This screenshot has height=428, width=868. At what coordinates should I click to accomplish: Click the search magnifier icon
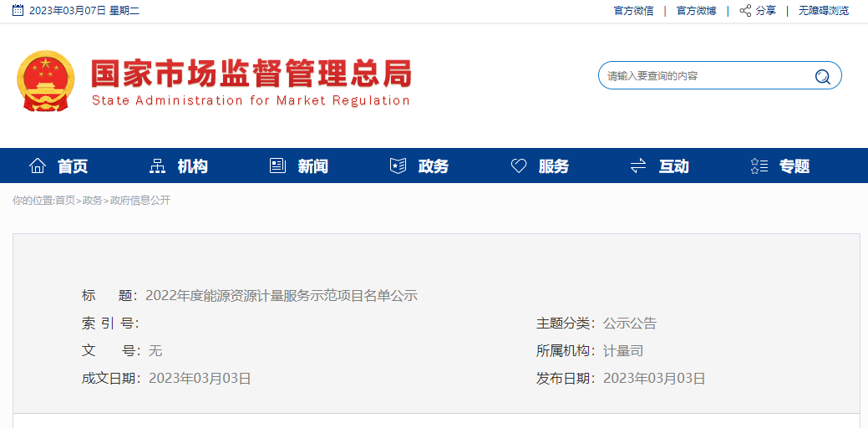click(x=823, y=76)
